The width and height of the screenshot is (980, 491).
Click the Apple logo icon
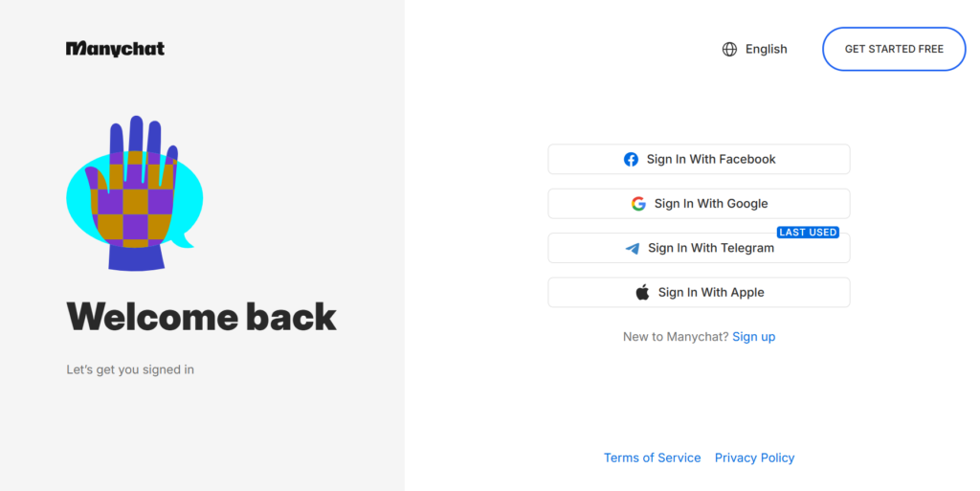pyautogui.click(x=642, y=292)
